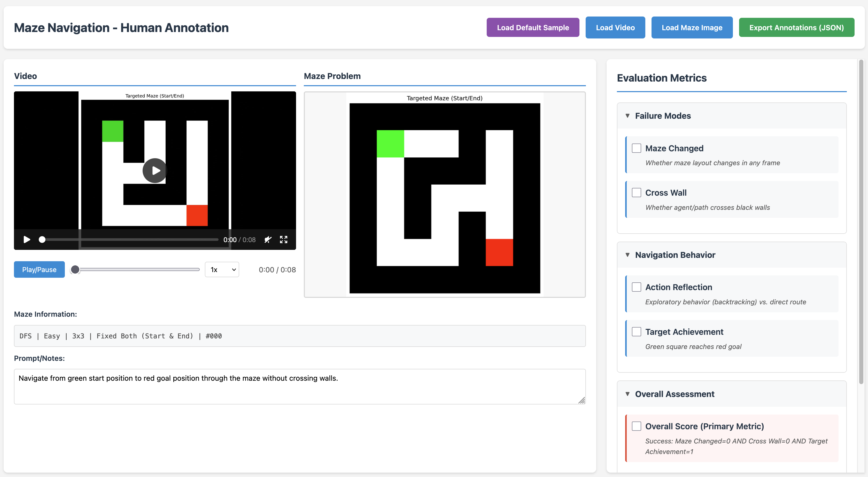Collapse the Failure Modes section triangle
This screenshot has height=477, width=868.
(x=627, y=116)
